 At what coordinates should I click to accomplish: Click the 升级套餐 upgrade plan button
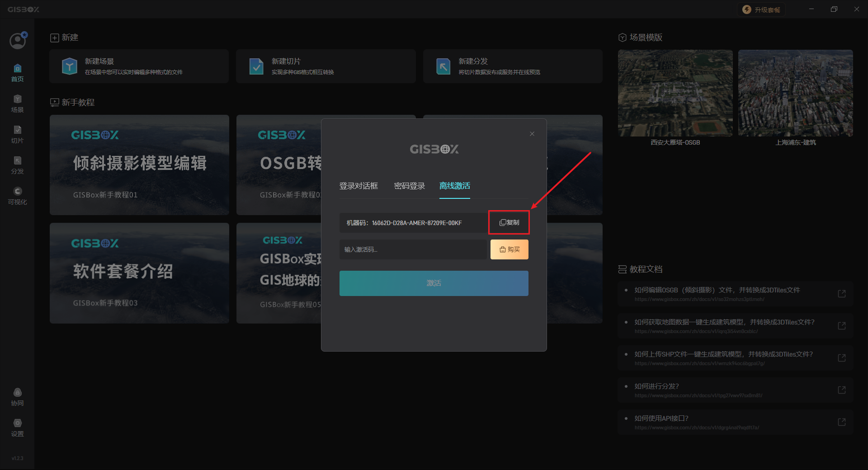click(x=761, y=9)
